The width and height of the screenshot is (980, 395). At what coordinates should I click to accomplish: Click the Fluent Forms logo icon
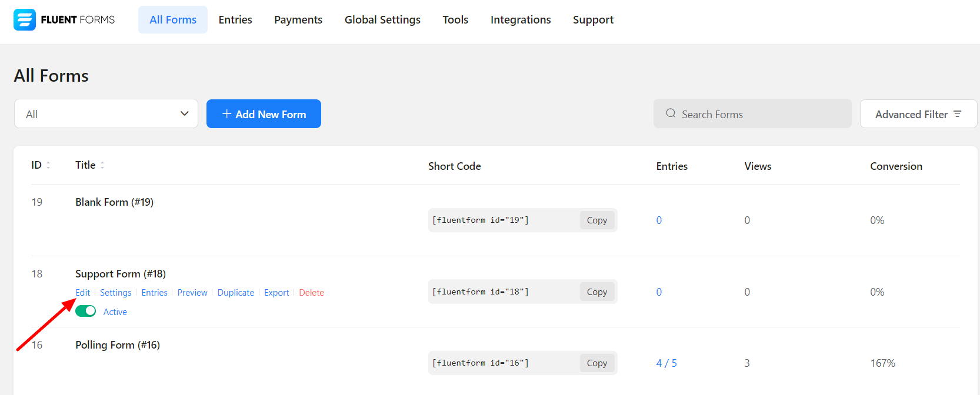coord(25,20)
